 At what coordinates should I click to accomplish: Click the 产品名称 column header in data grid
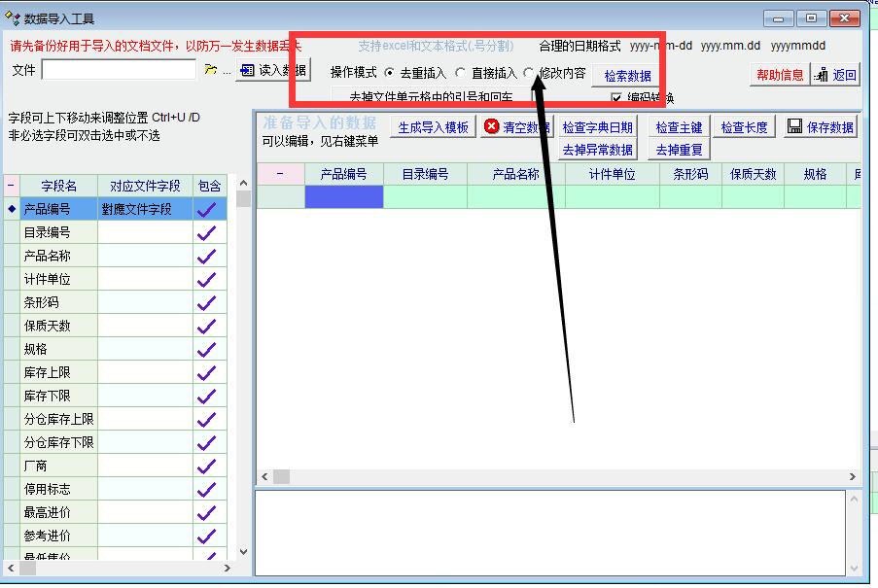[x=515, y=174]
